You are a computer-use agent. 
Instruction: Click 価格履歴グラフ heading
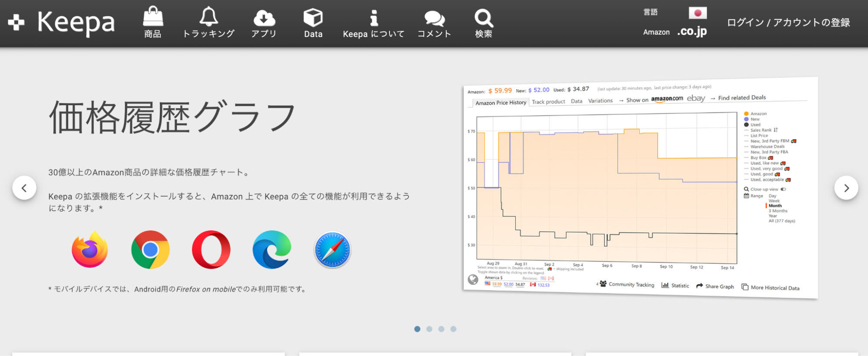click(x=172, y=117)
